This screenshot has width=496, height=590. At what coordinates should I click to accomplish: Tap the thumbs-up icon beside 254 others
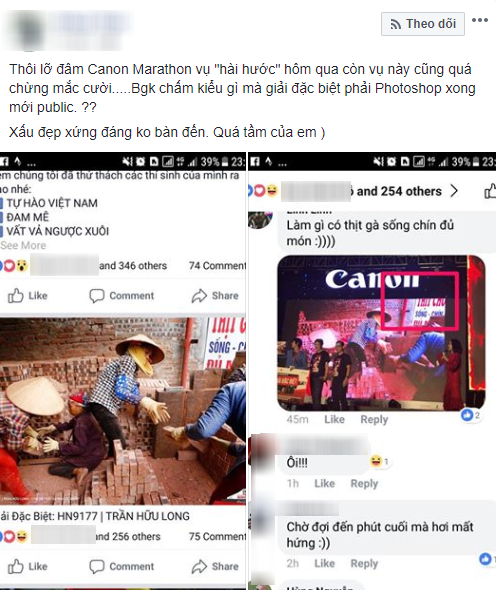point(490,191)
